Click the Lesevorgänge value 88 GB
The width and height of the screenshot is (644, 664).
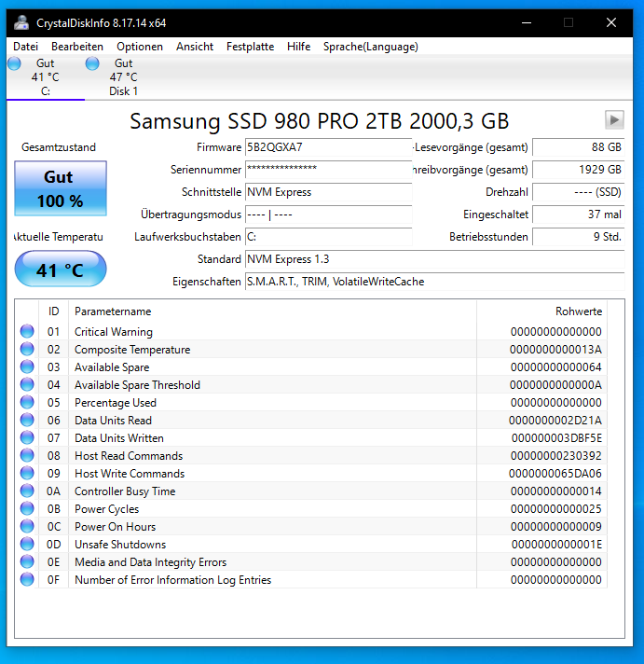point(579,147)
